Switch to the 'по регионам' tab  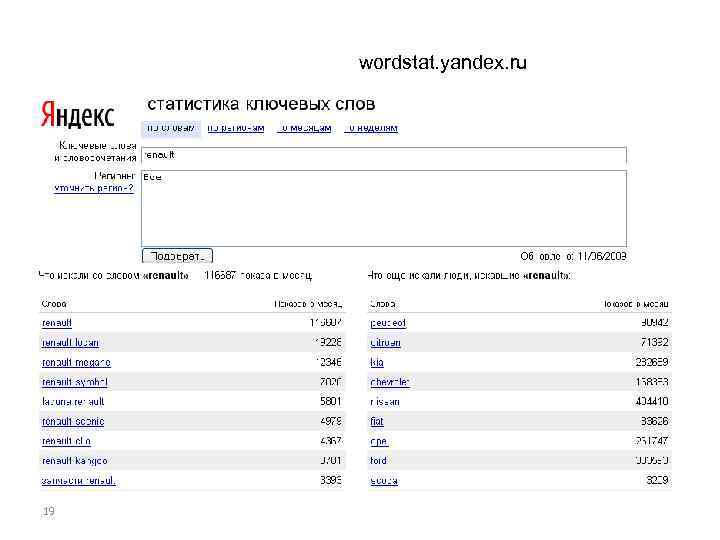(236, 128)
